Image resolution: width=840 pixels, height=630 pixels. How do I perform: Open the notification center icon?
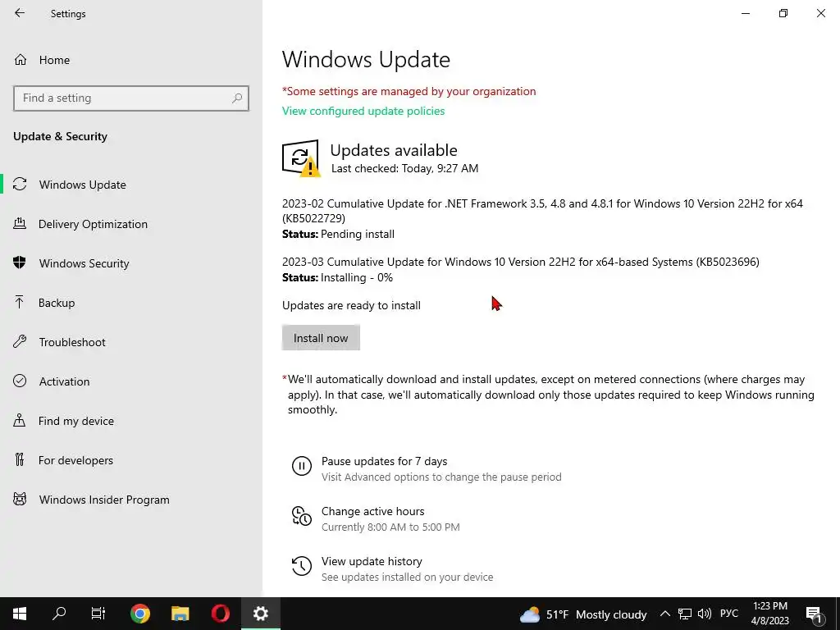815,614
